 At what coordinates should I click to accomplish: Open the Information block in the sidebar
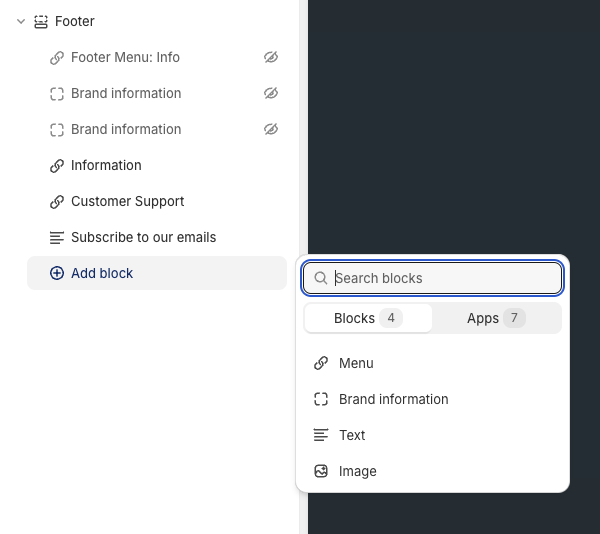pyautogui.click(x=106, y=165)
